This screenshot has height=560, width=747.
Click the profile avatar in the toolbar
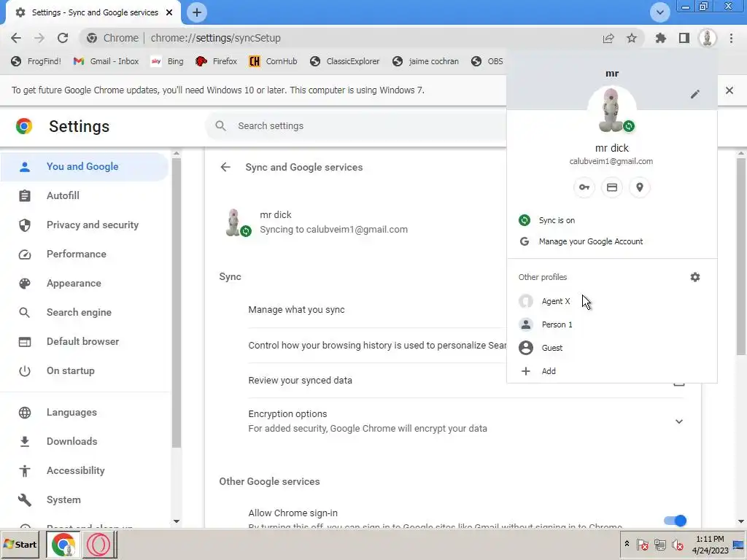pyautogui.click(x=708, y=38)
